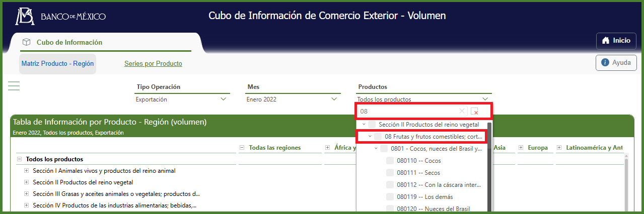Check 080120 -- Nueces del Brasil checkbox
Screen dimensions: 644x214
390,208
